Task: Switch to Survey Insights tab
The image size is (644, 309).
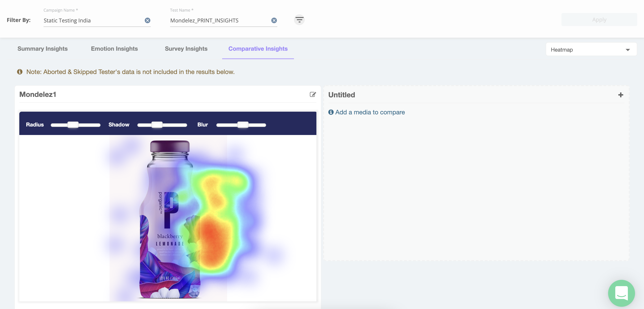Action: (x=186, y=49)
